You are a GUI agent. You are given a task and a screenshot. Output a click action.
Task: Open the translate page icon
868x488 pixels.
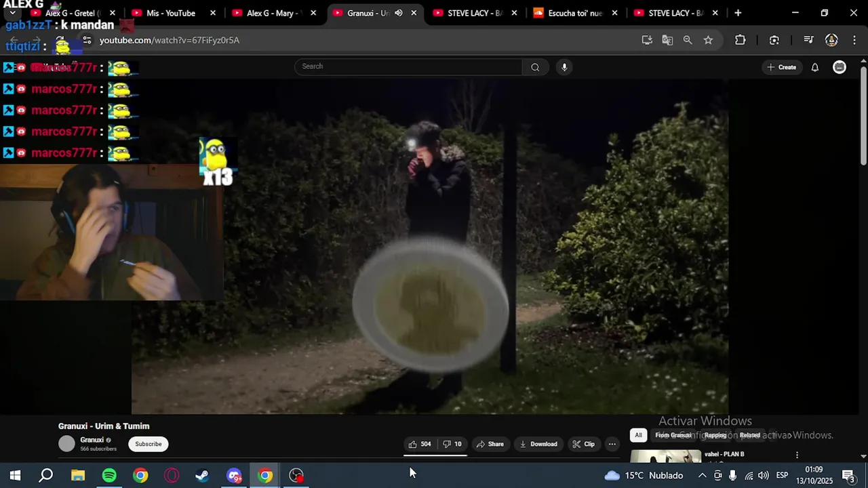point(667,40)
